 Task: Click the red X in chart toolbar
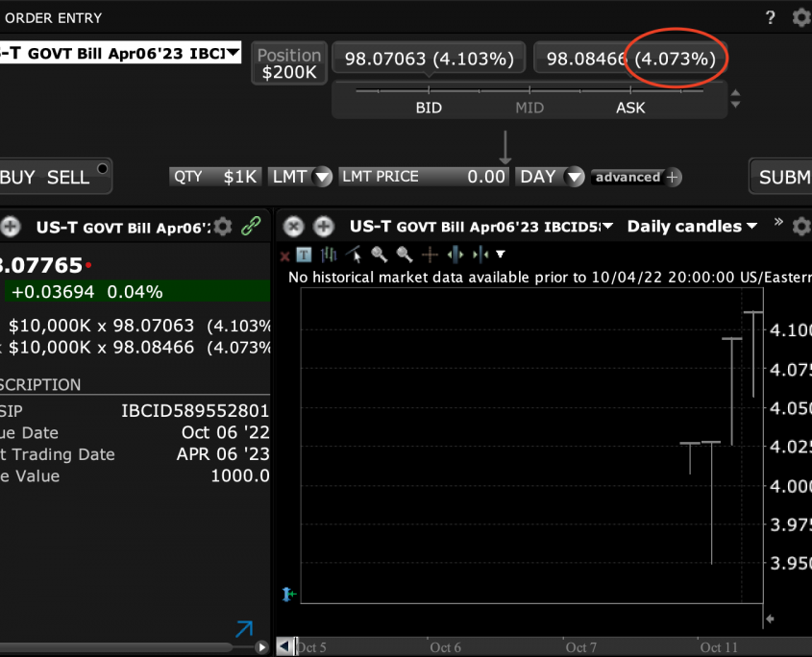pos(284,255)
